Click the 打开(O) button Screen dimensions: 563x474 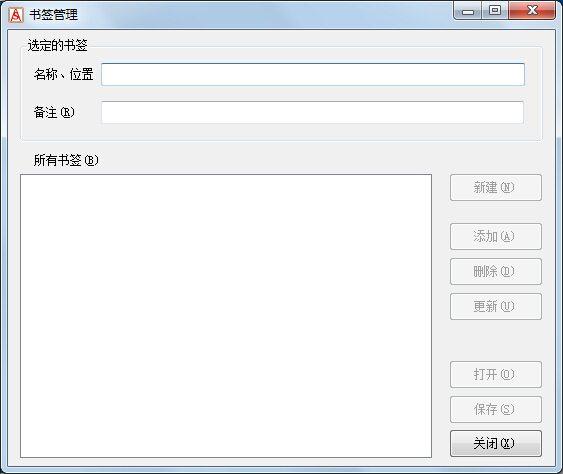495,375
